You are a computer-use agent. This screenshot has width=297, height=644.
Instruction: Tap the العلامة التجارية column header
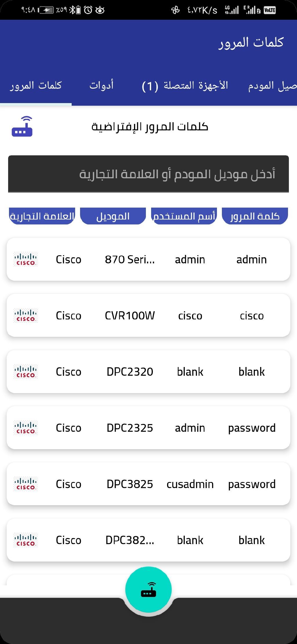42,216
